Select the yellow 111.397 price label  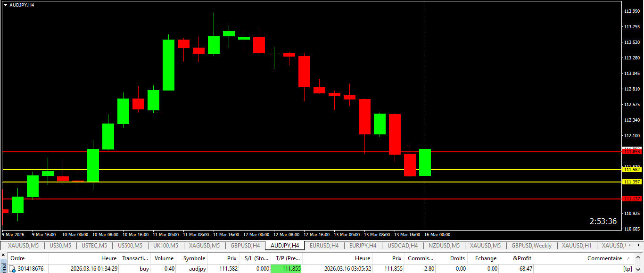coord(632,182)
